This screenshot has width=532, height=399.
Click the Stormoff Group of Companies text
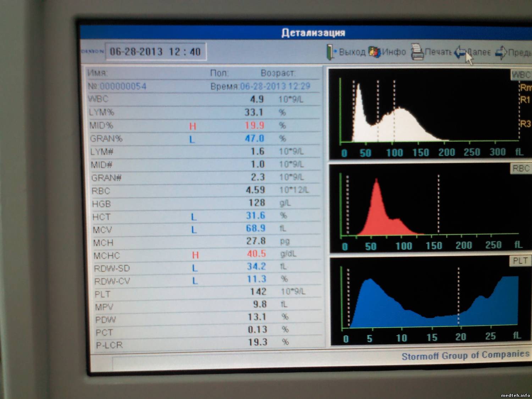pyautogui.click(x=465, y=355)
